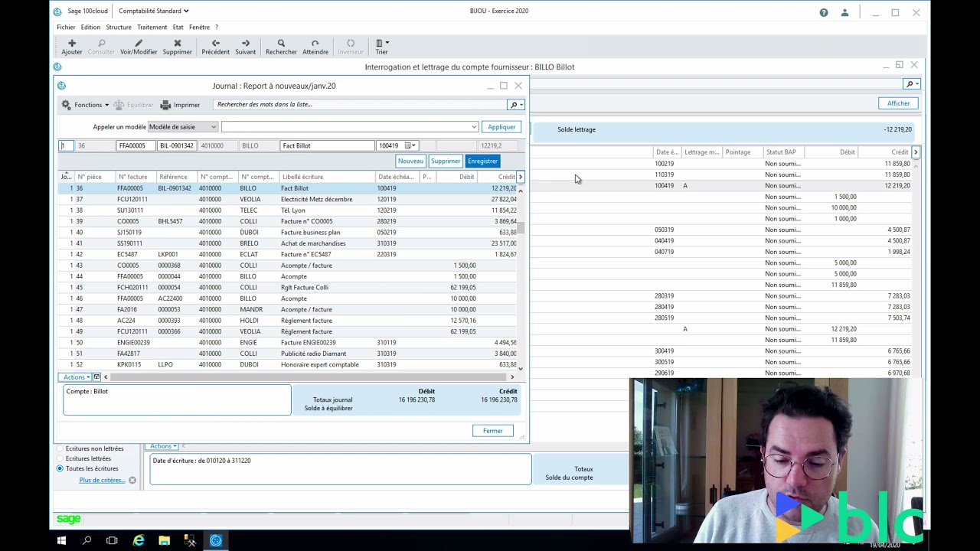Open Fichier menu
Viewport: 980px width, 551px height.
(x=66, y=27)
